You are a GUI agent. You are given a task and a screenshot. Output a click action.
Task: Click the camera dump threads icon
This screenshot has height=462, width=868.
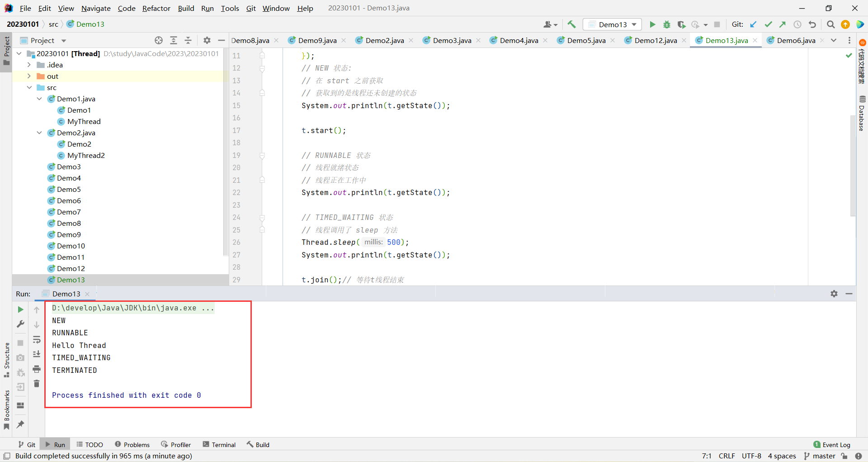pos(20,357)
